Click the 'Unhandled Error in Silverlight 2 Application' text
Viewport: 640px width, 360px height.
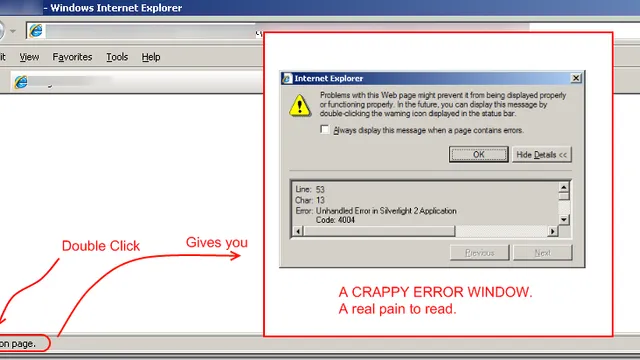386,211
